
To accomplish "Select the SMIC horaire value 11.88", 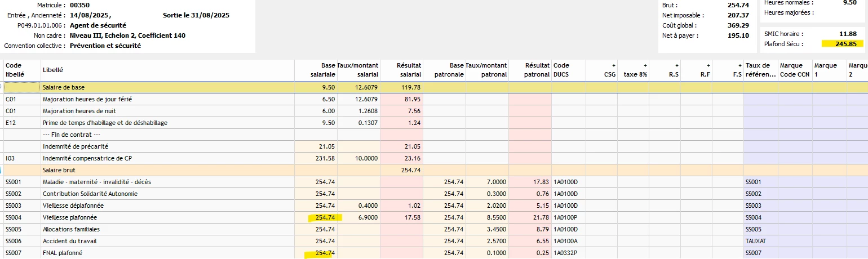I will 848,34.
